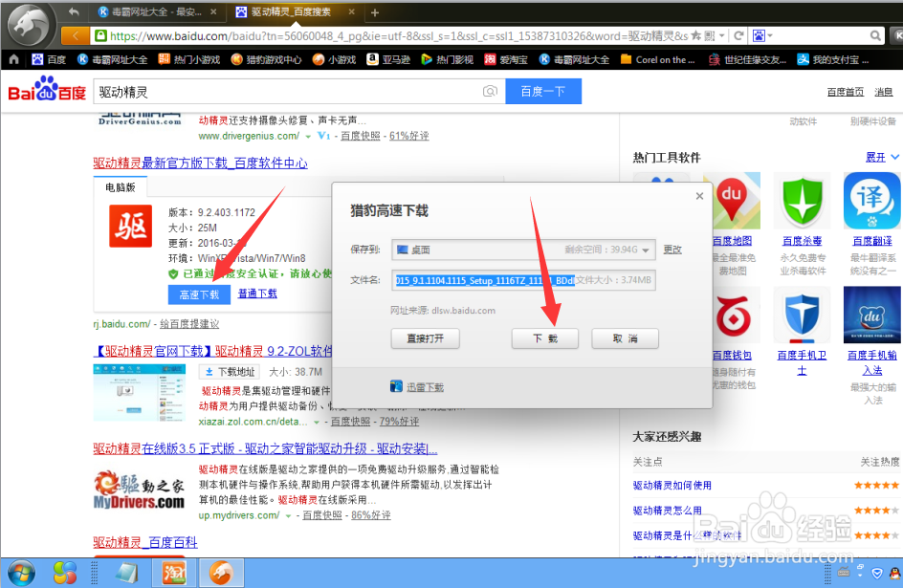Expand dropdown arrow after www.drivergenius.com

(x=308, y=137)
